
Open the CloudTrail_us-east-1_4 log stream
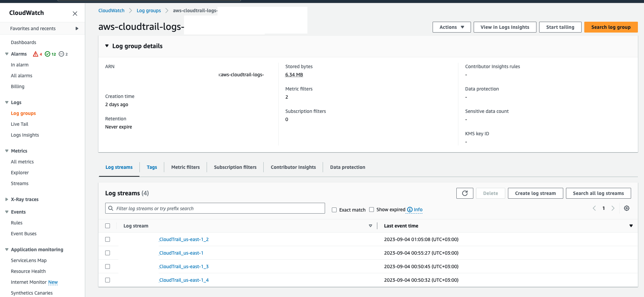(184, 280)
